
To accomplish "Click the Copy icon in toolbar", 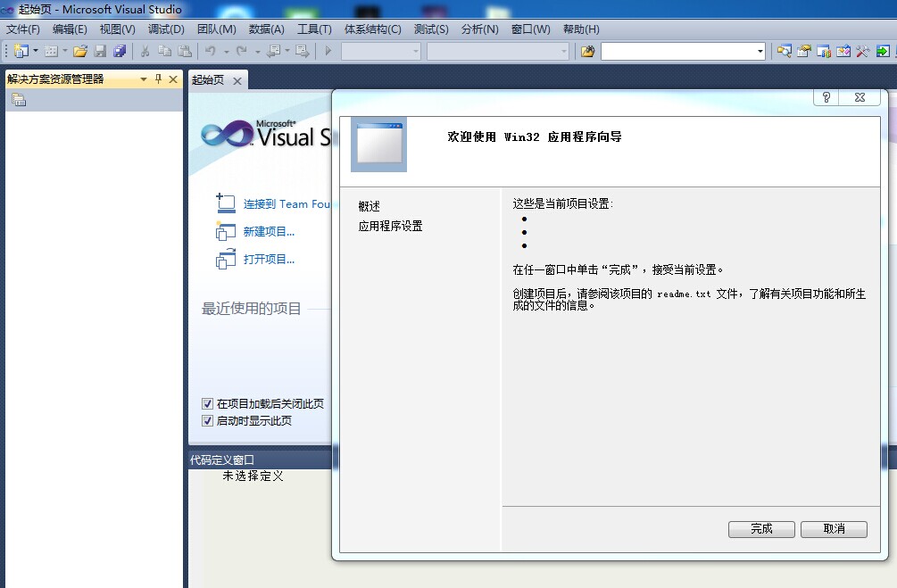I will (165, 51).
